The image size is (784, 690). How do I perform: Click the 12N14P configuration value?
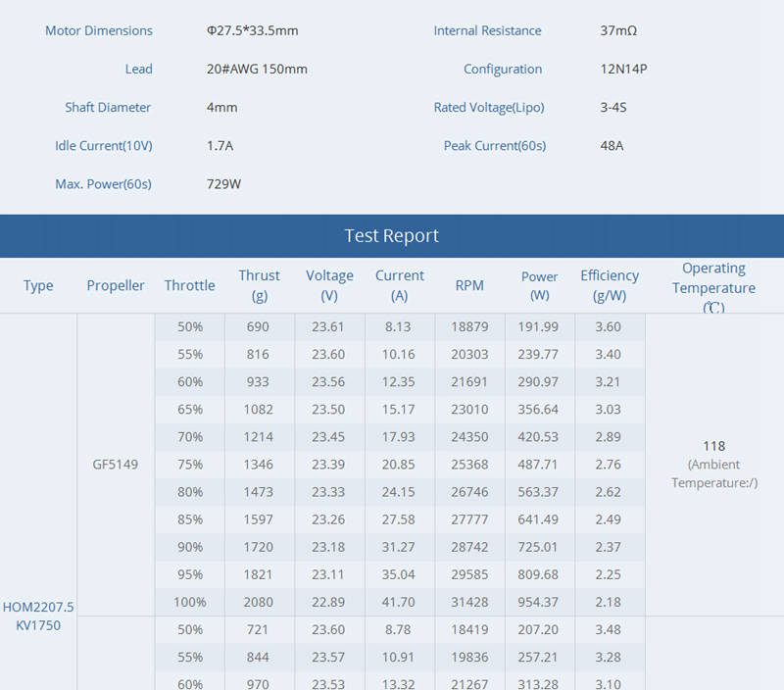(x=623, y=70)
